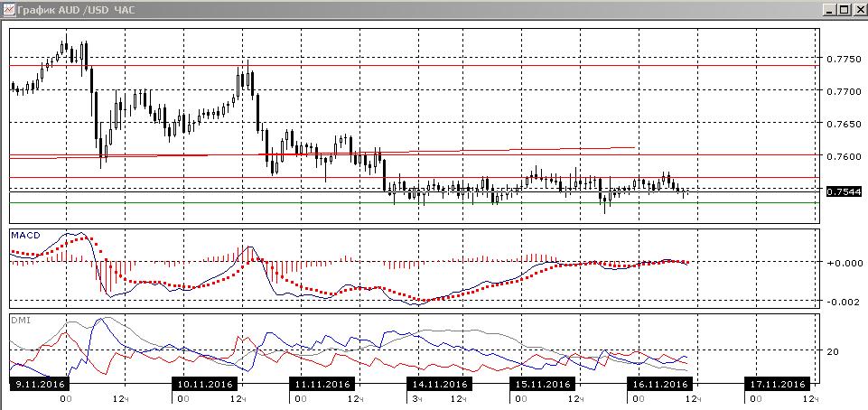Maximize the AUD/USD chart window
The image size is (868, 410).
845,9
